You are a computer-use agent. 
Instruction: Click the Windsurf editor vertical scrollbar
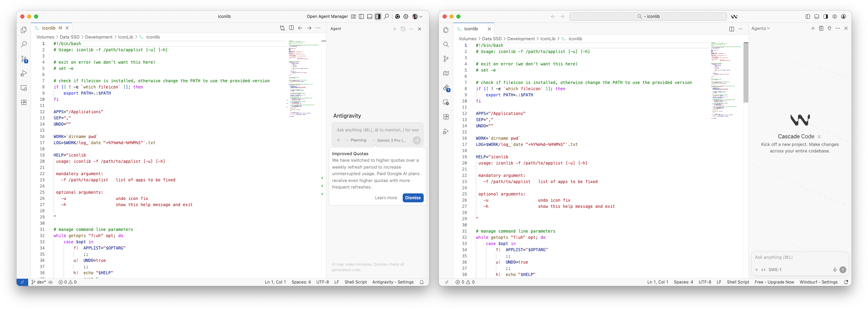[746, 72]
